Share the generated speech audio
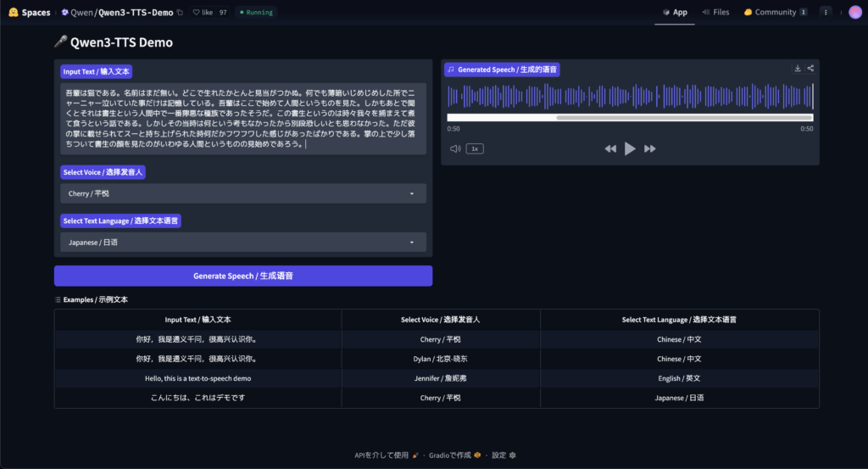 click(x=810, y=68)
